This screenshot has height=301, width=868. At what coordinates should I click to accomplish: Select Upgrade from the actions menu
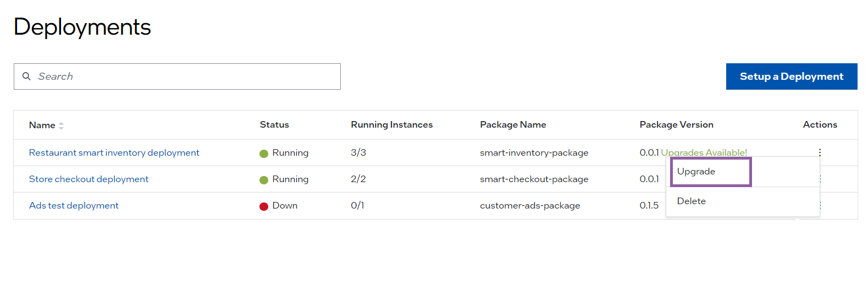[x=711, y=172]
